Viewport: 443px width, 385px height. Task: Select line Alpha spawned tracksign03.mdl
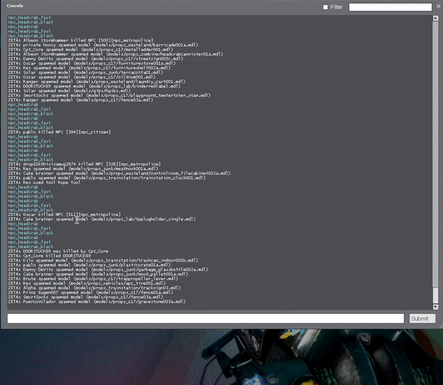(94, 288)
